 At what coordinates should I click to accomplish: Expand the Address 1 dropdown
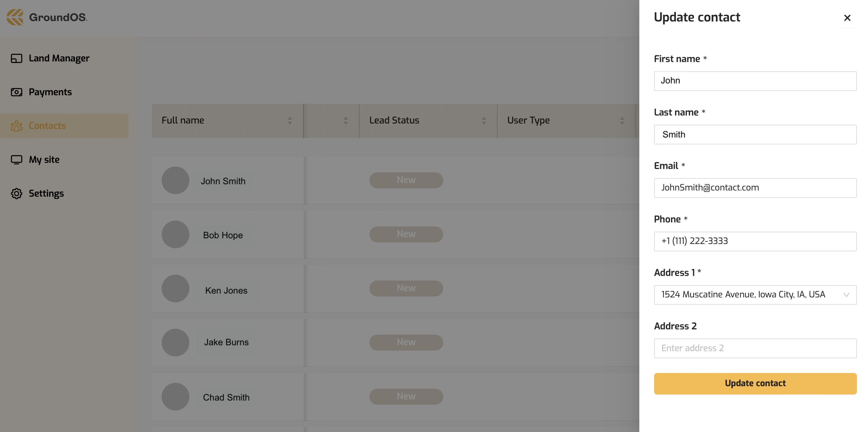846,295
